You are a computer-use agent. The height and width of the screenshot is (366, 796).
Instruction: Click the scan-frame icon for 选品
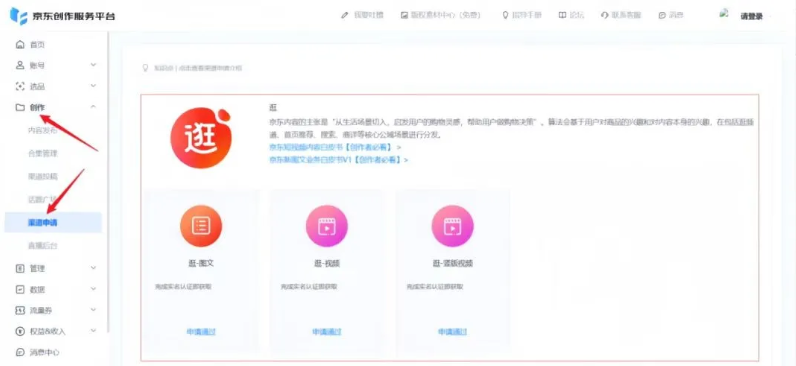click(20, 86)
